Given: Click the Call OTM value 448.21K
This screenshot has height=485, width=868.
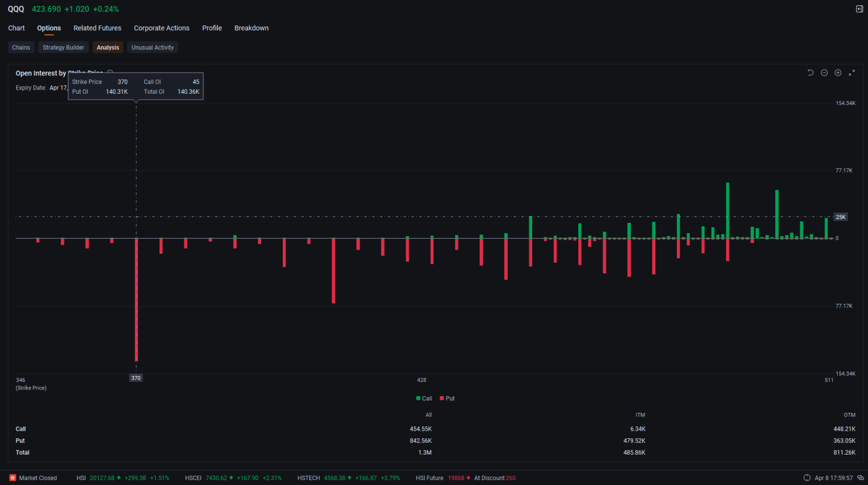Looking at the screenshot, I should tap(844, 429).
